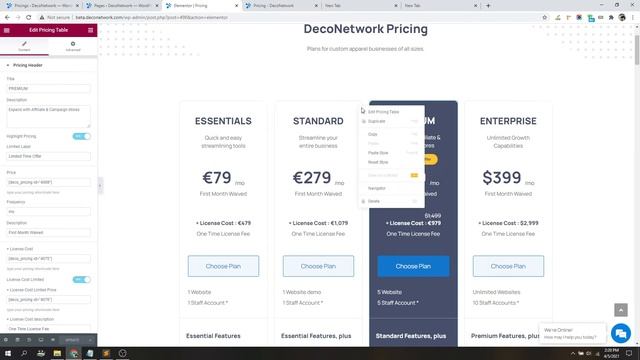This screenshot has width=640, height=360.
Task: Preview changes with the eye icon
Action: pos(53,340)
